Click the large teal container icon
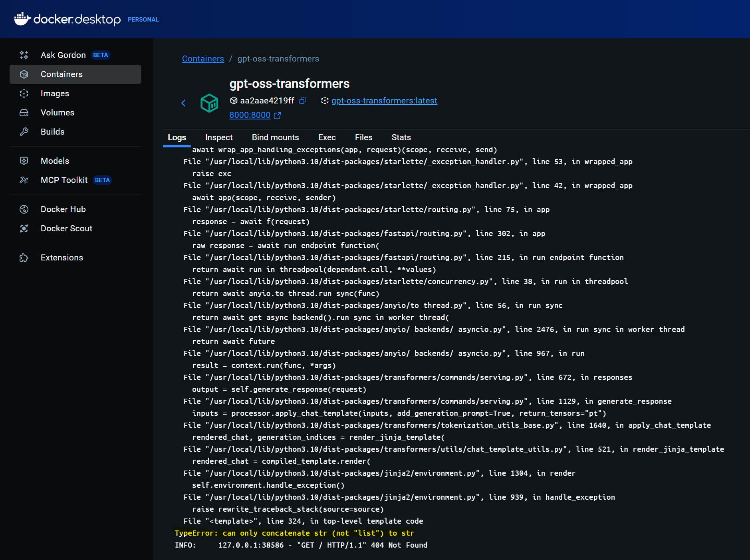The width and height of the screenshot is (750, 560). (209, 103)
